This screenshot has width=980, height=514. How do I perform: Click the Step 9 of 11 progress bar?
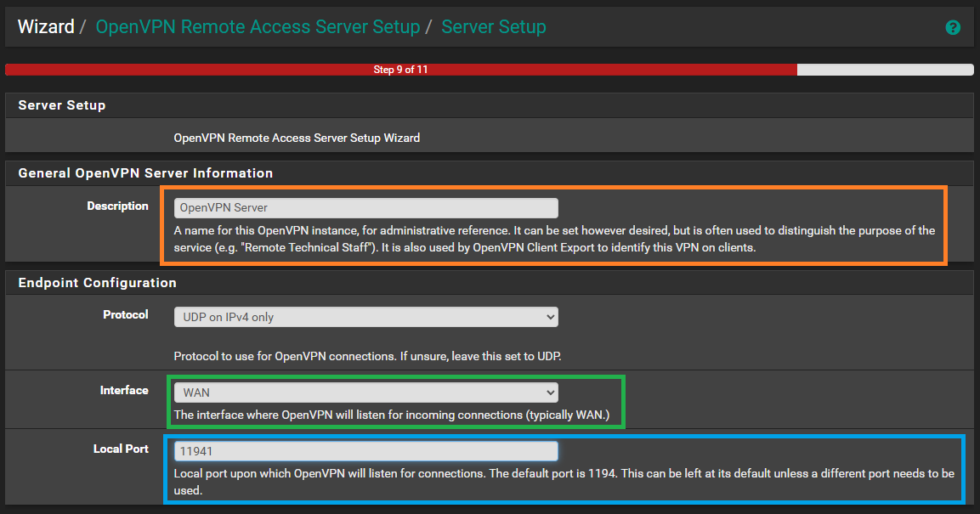(490, 70)
